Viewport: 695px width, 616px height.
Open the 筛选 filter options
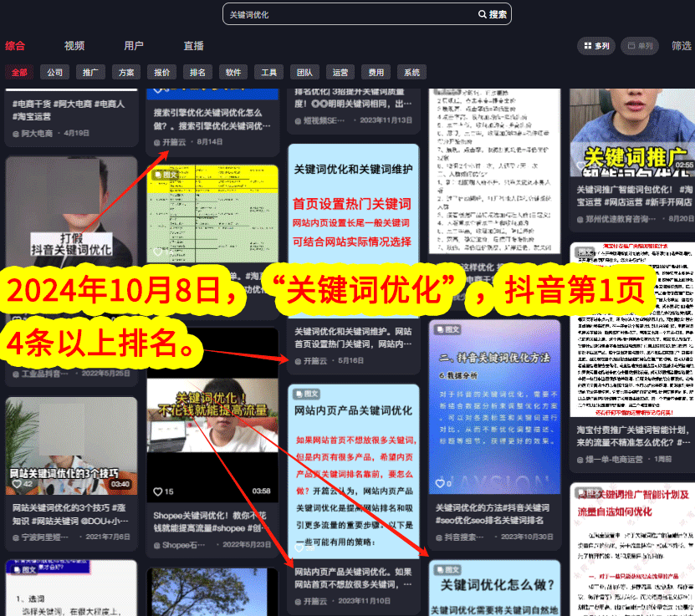pyautogui.click(x=682, y=46)
